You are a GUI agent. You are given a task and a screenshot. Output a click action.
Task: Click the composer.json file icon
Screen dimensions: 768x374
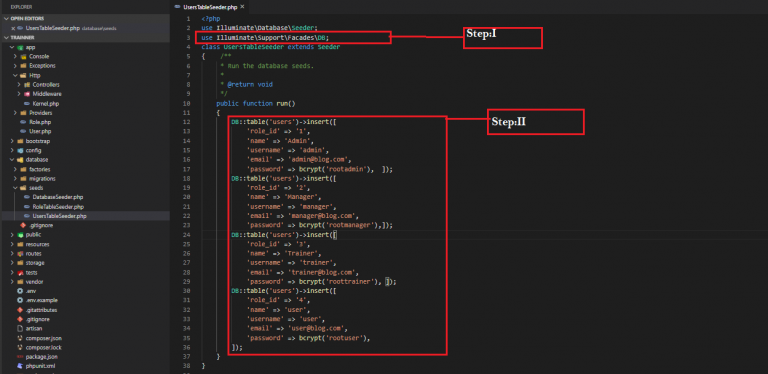tap(20, 338)
